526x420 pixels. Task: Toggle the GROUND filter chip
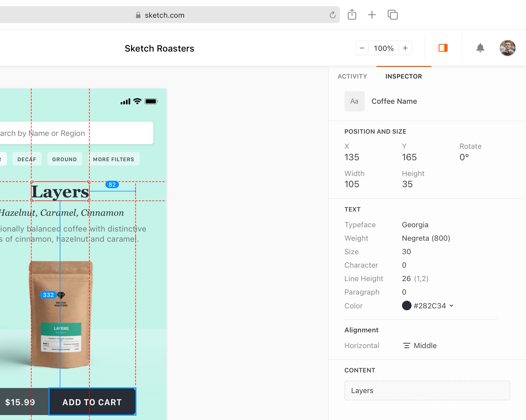click(64, 159)
